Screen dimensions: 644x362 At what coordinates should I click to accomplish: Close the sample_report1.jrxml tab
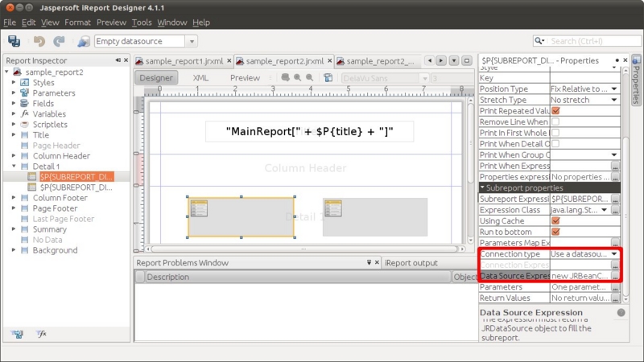coord(229,61)
